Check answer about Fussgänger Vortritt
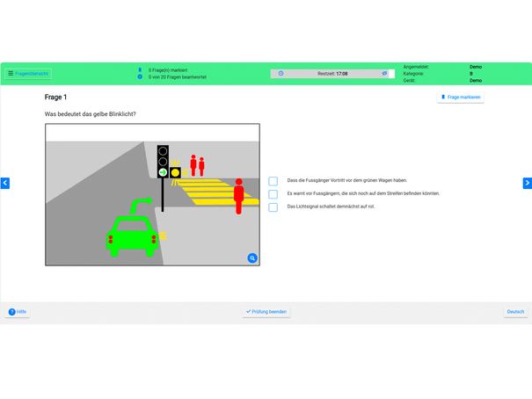This screenshot has width=532, height=399. [273, 181]
